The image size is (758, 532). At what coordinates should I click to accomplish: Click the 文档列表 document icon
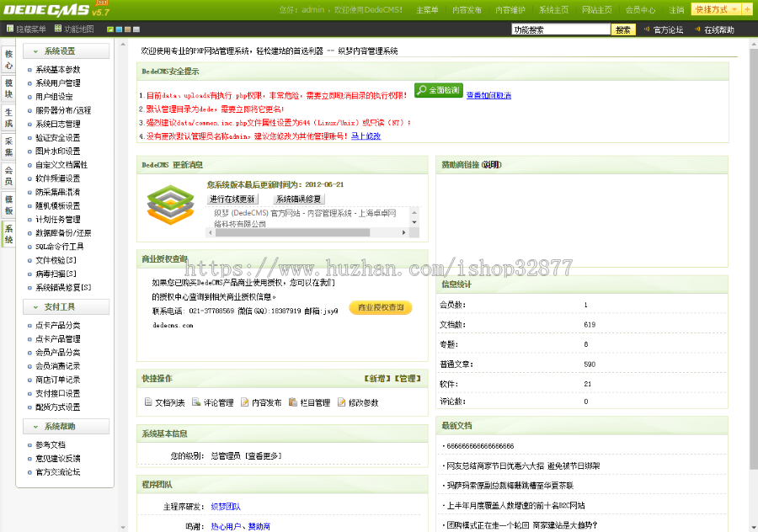148,402
